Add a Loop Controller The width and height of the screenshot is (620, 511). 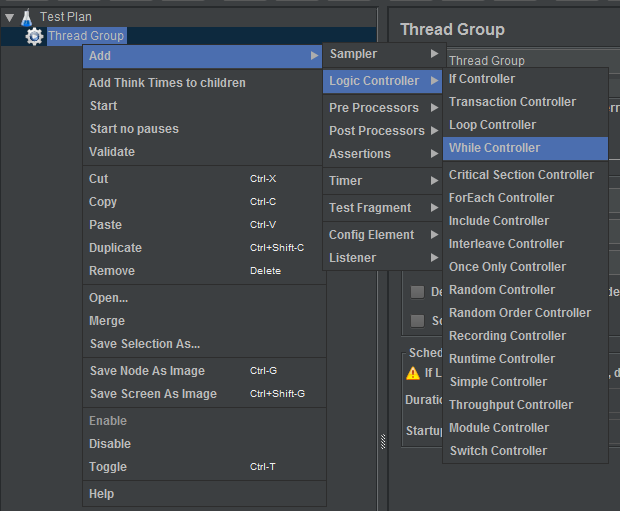pyautogui.click(x=525, y=125)
